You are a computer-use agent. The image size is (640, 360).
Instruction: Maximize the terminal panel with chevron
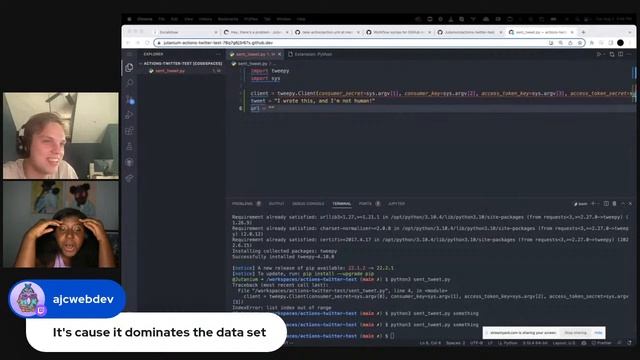(x=623, y=204)
